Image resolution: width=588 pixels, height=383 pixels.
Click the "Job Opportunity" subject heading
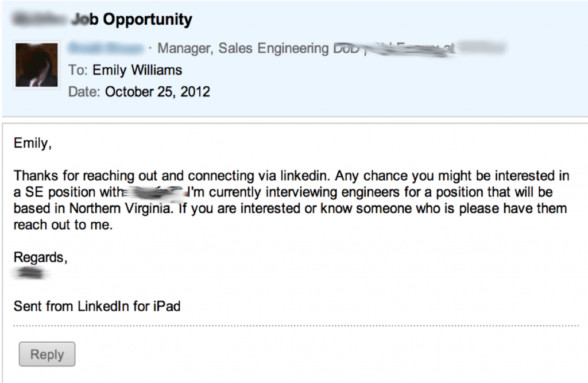[x=132, y=20]
